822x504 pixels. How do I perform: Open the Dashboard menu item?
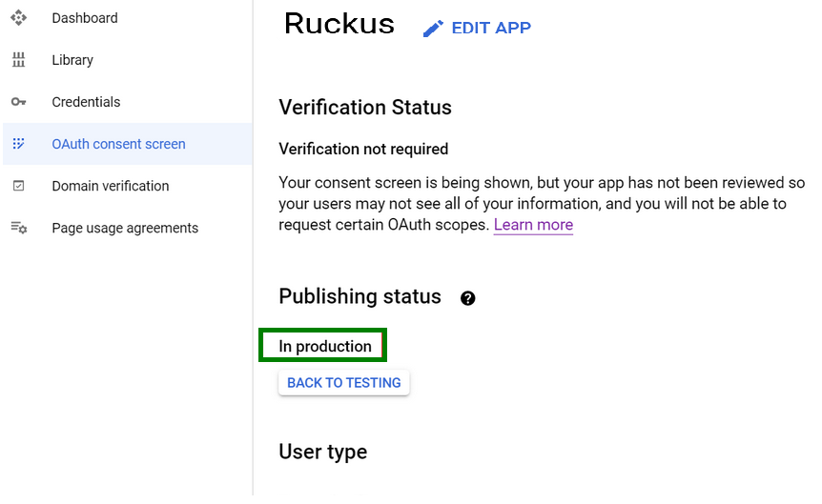pos(85,18)
